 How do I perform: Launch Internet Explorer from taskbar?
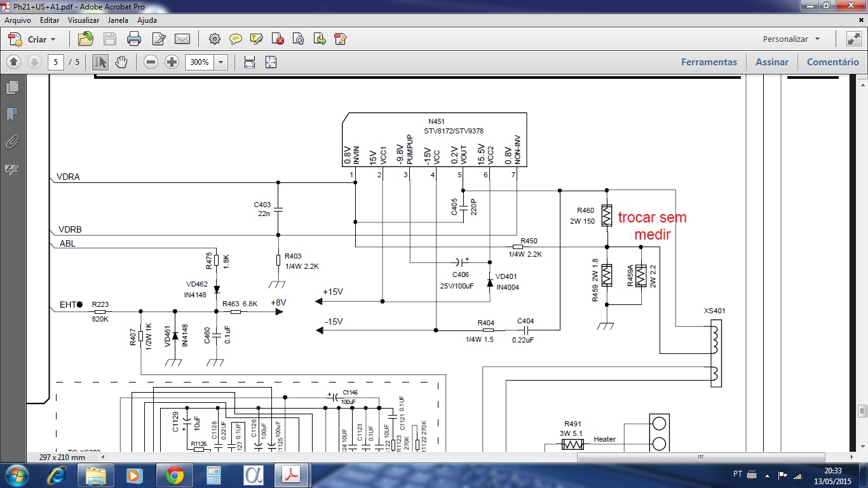pos(57,475)
